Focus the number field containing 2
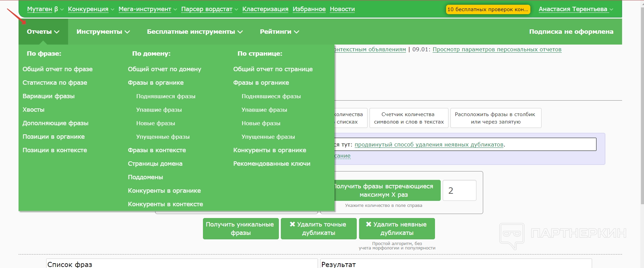Viewport: 644px width, 268px height. click(459, 190)
